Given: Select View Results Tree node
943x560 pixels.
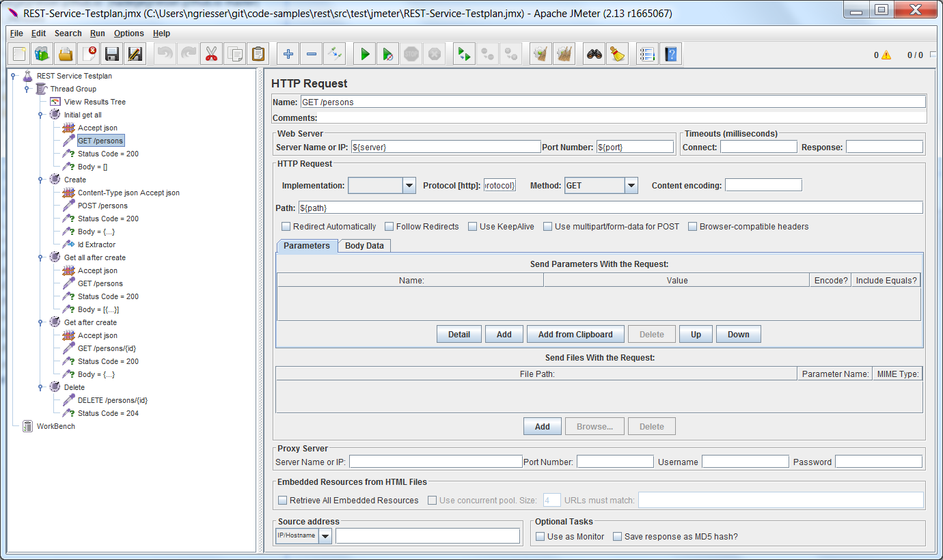Looking at the screenshot, I should [x=94, y=102].
